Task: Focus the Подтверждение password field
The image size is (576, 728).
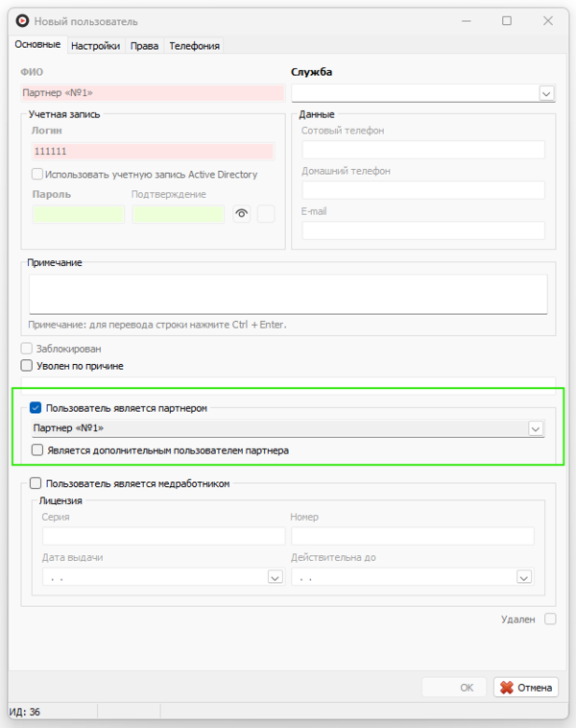Action: click(x=179, y=214)
